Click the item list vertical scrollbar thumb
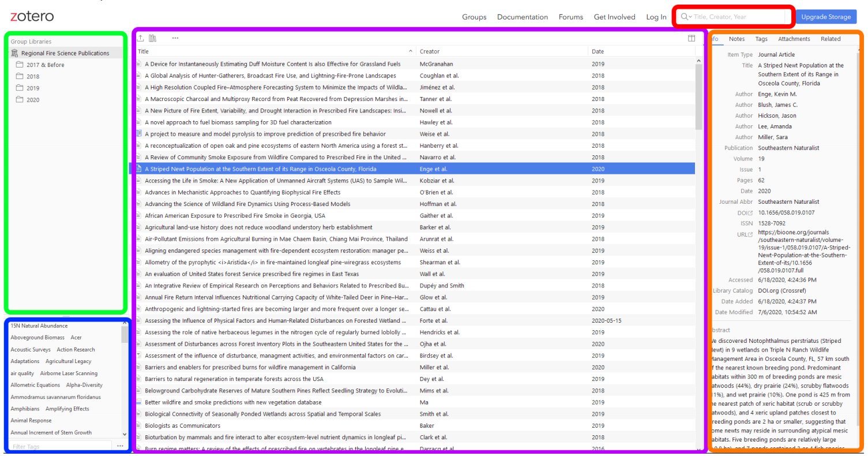The width and height of the screenshot is (868, 456). 699,96
